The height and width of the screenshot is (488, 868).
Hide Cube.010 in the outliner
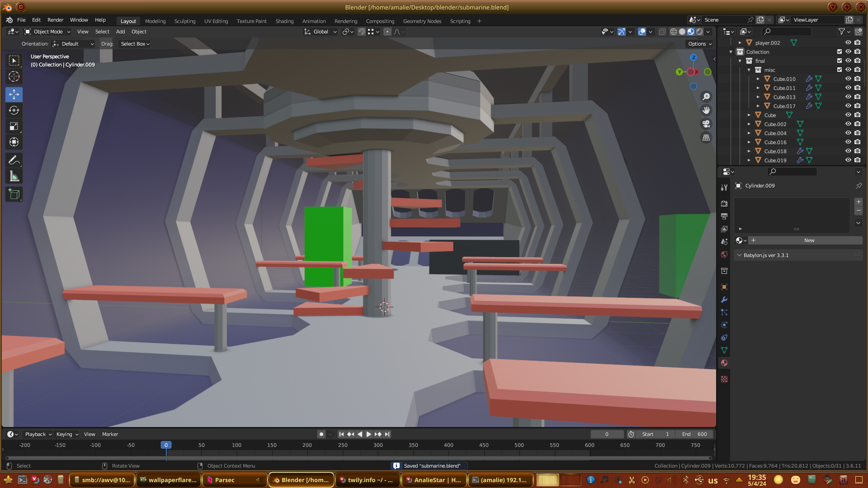tap(848, 79)
